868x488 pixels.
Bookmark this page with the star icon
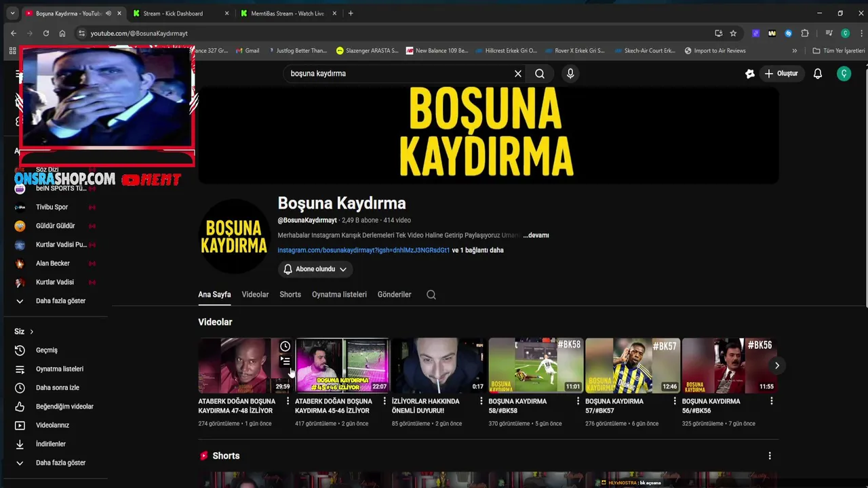click(733, 33)
